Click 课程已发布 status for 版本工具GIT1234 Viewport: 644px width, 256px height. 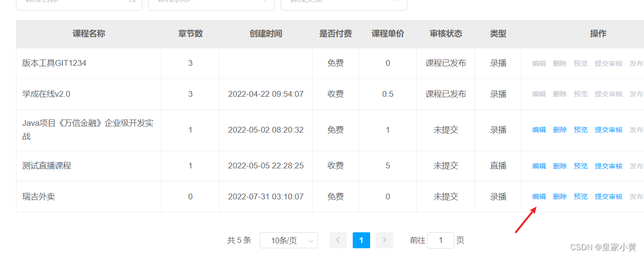(x=446, y=63)
